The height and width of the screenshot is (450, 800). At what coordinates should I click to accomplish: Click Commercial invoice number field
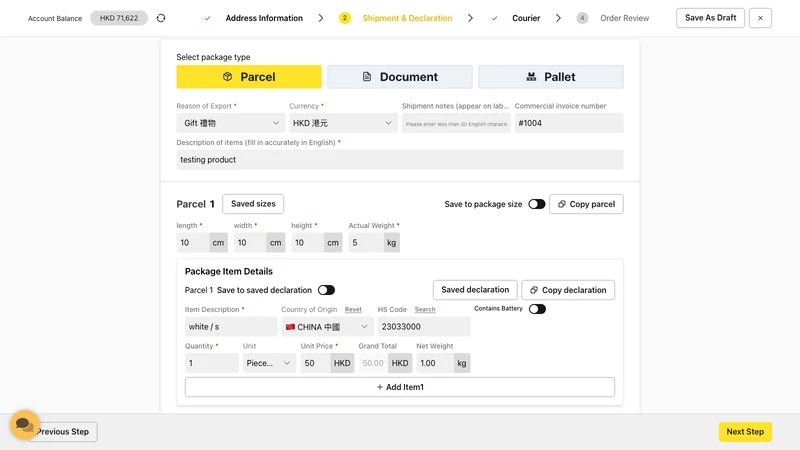pyautogui.click(x=569, y=123)
